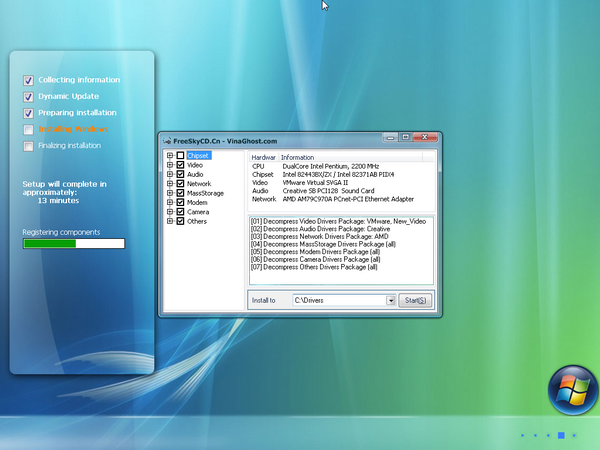The height and width of the screenshot is (450, 600).
Task: Click the Installing Windows step checkbox
Action: coord(28,130)
